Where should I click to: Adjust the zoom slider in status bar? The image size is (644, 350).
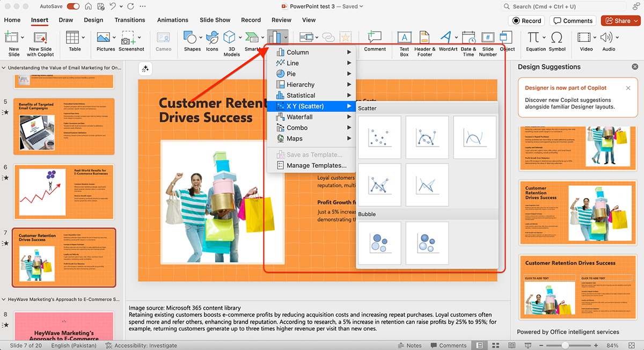(x=565, y=345)
